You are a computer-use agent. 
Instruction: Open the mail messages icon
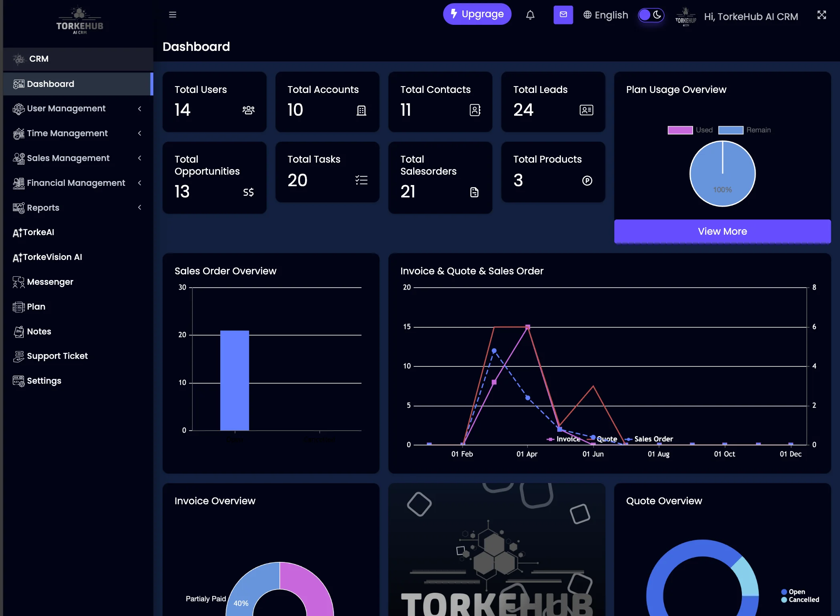pos(563,15)
